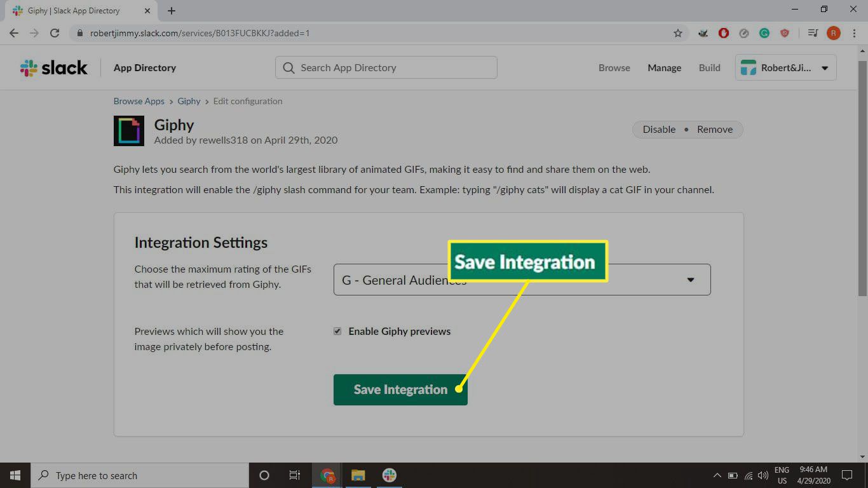Click Disable for the Giphy integration
868x488 pixels.
coord(659,129)
